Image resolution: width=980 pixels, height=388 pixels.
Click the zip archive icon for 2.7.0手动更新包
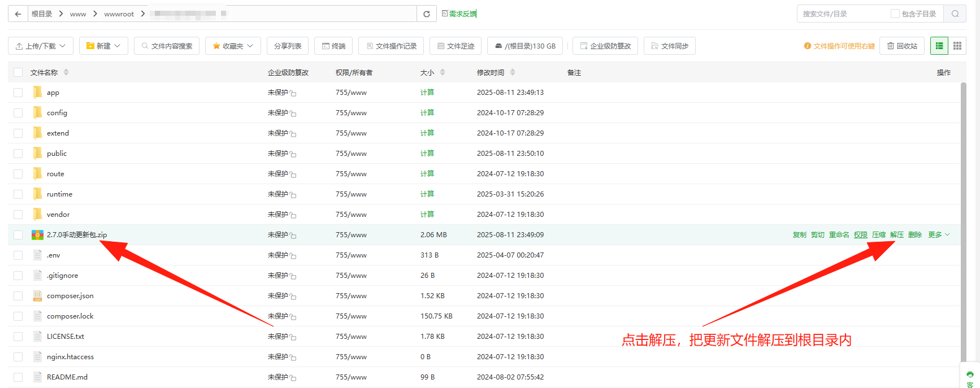click(x=37, y=234)
